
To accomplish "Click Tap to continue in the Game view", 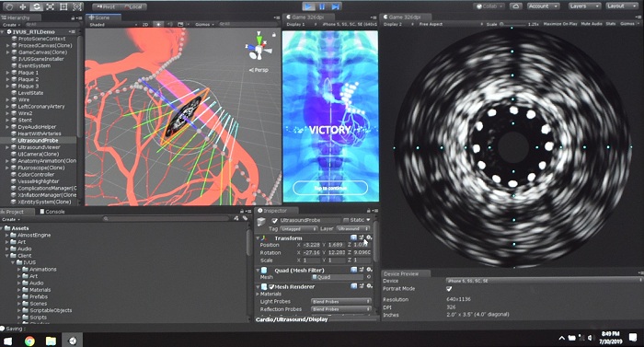I will [330, 188].
